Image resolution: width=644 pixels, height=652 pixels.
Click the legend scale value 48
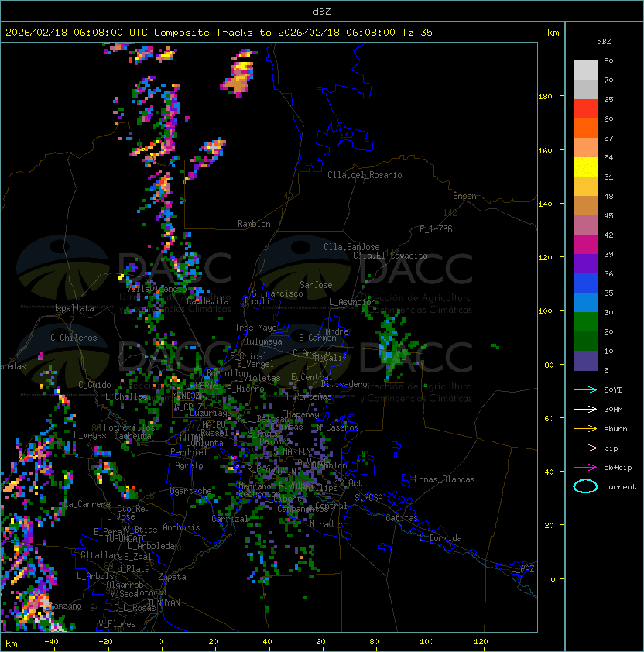pyautogui.click(x=608, y=196)
